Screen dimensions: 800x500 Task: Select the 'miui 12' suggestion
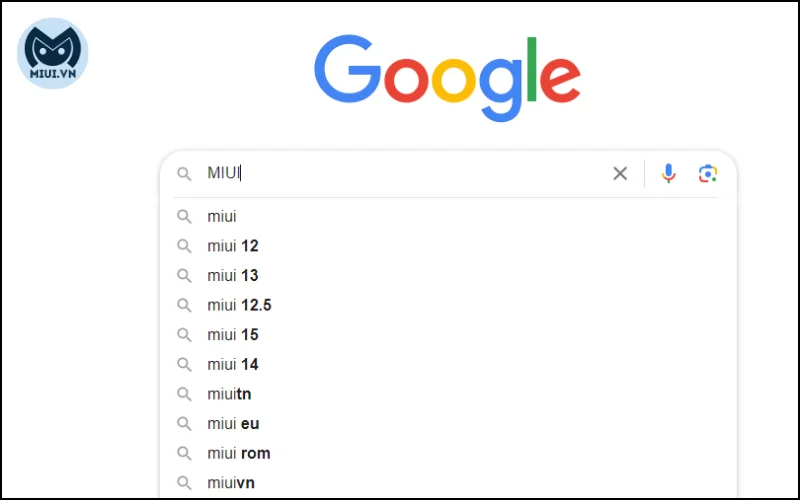tap(448, 246)
